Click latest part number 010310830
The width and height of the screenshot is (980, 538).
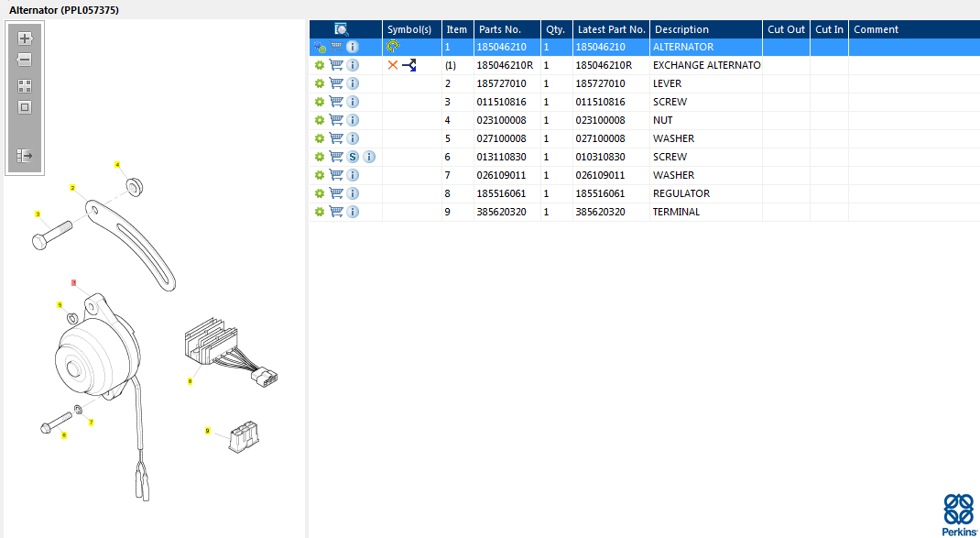[600, 157]
